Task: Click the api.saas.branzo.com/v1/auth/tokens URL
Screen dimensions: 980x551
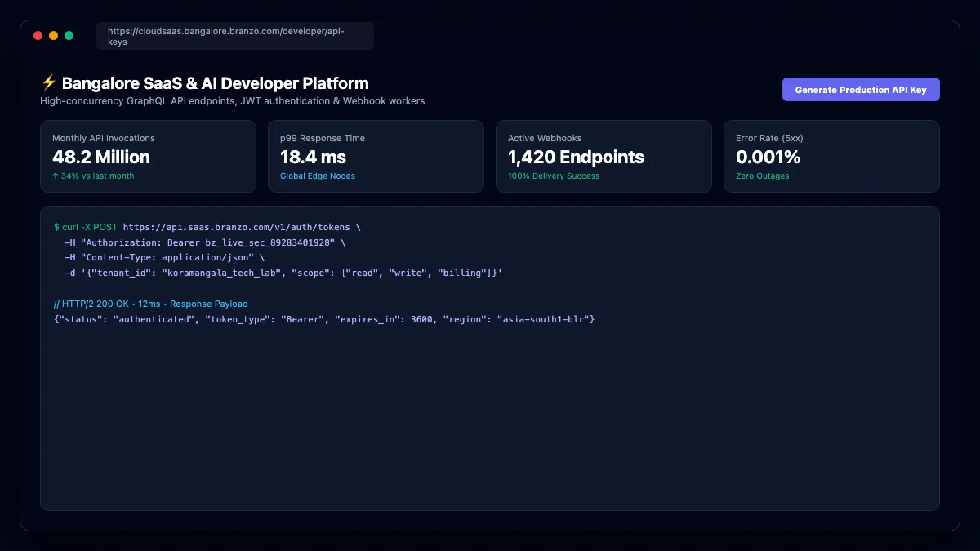Action: coord(236,227)
